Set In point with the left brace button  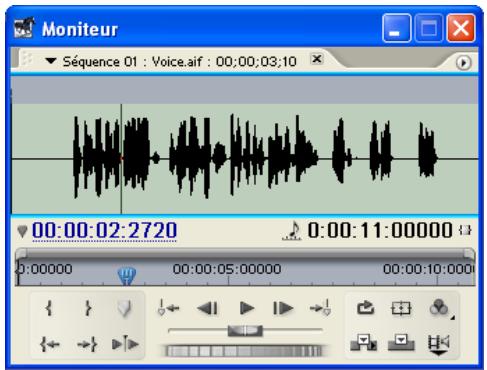point(49,308)
